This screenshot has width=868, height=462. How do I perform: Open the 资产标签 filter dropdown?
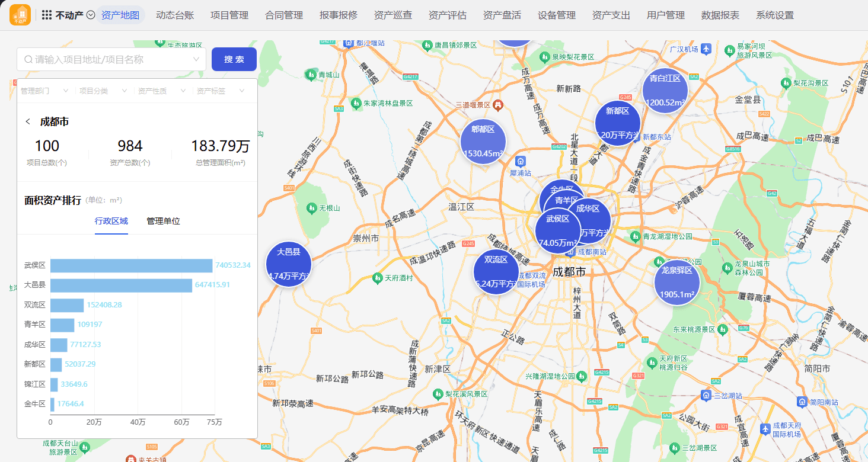tap(221, 91)
